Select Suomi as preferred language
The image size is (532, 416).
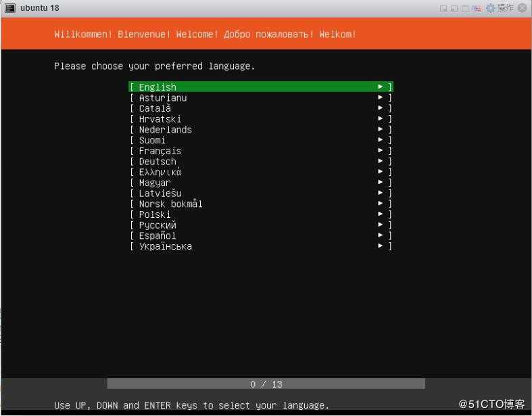point(260,140)
